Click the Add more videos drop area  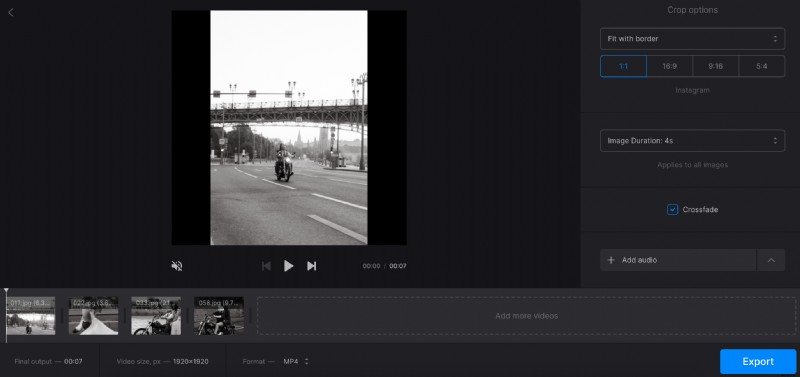coord(527,316)
